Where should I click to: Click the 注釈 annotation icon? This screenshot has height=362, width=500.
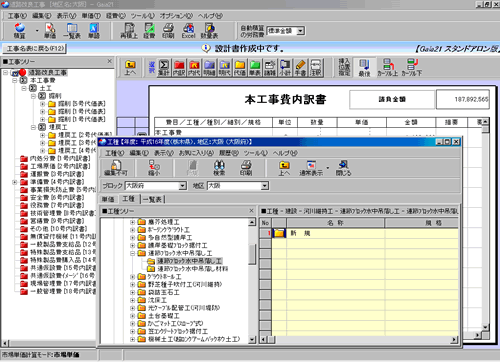[316, 68]
